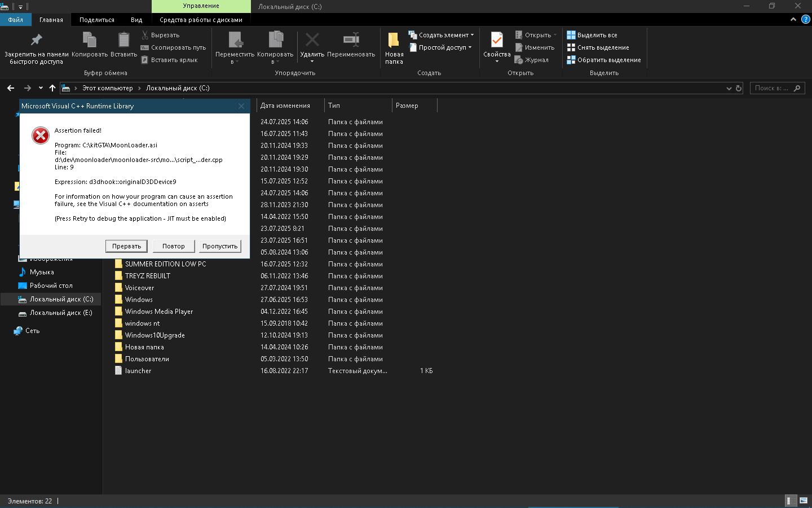Click Прервать button in error dialog
812x508 pixels.
126,246
